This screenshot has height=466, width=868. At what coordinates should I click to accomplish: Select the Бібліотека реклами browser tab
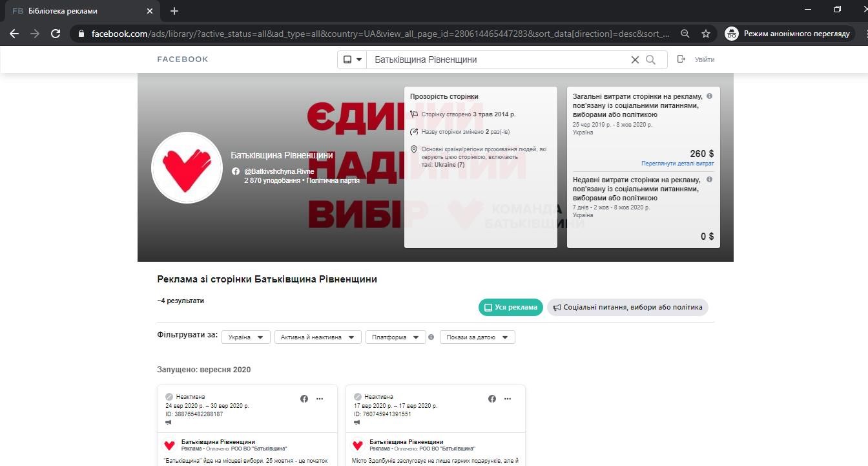coord(83,11)
